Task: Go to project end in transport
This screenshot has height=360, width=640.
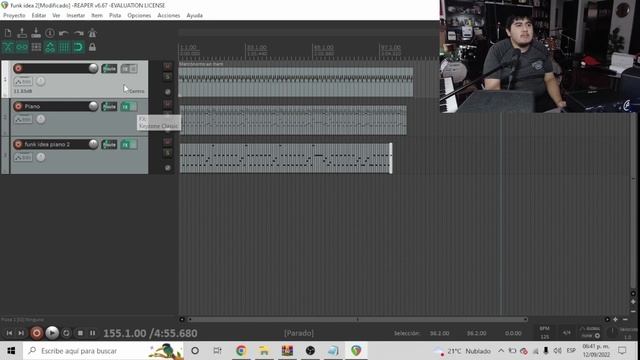Action: point(21,333)
